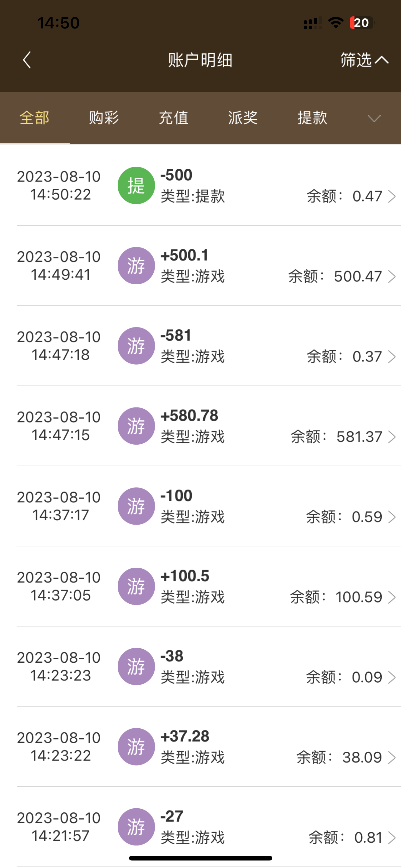Screen dimensions: 401x868
Task: Tap the battery indicator in status bar
Action: (361, 22)
